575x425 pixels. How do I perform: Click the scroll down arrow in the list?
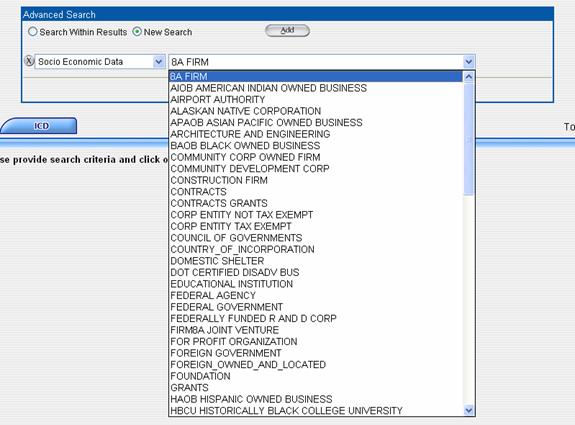pos(469,410)
